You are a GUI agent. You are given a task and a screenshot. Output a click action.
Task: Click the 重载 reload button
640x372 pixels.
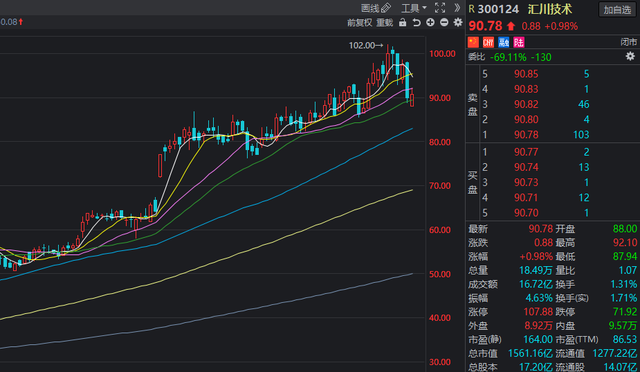coord(384,22)
